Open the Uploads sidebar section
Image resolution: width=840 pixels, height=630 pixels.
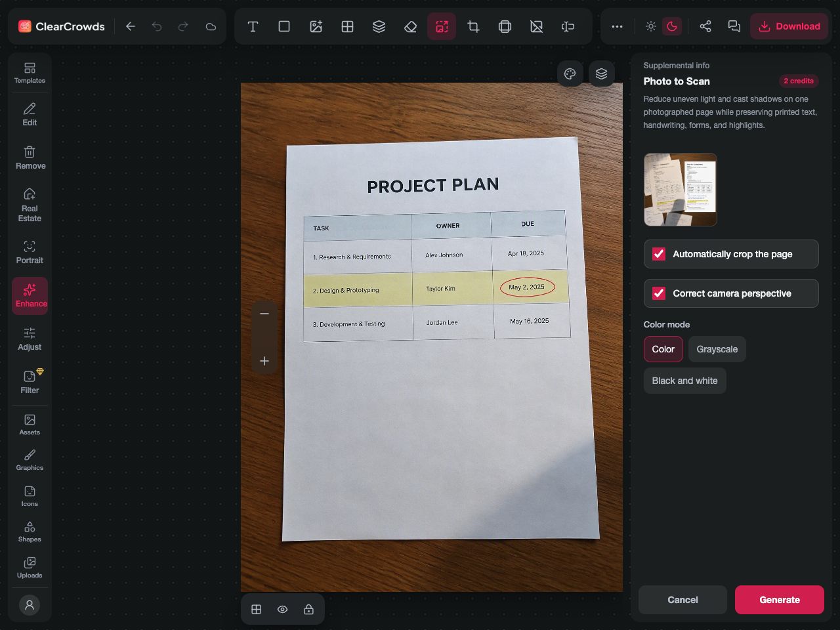click(30, 568)
